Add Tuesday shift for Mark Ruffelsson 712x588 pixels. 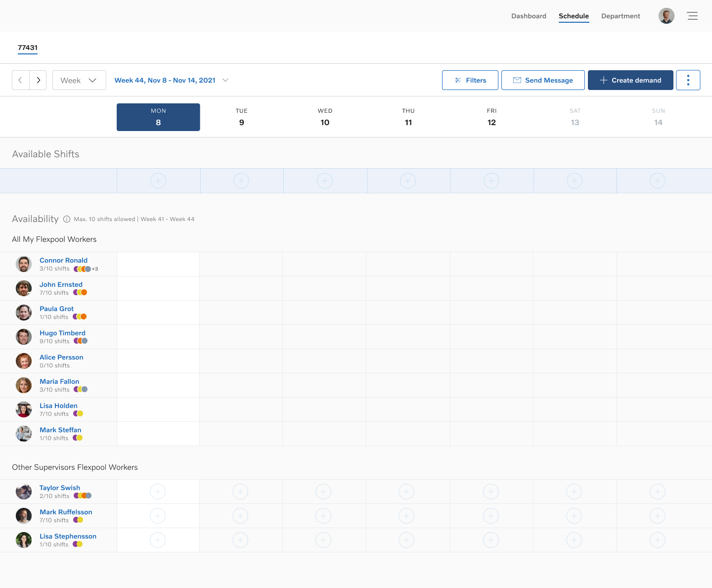point(240,516)
